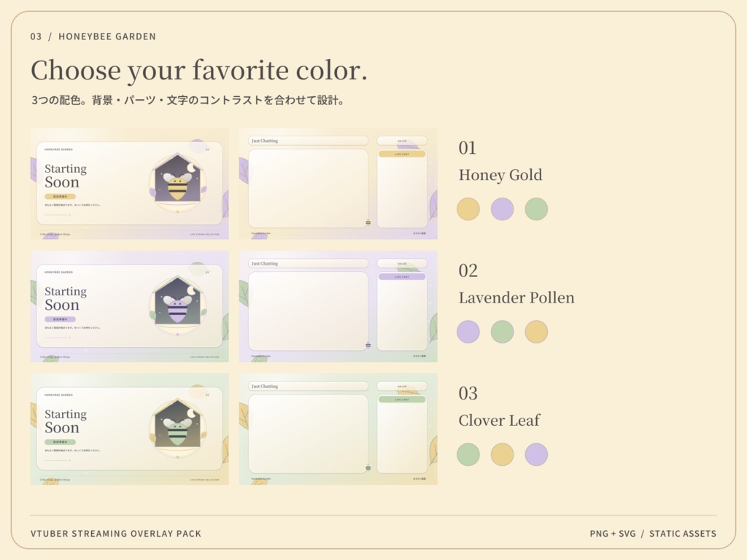Click the Clover Leaf heading text
This screenshot has width=747, height=560.
pyautogui.click(x=499, y=421)
